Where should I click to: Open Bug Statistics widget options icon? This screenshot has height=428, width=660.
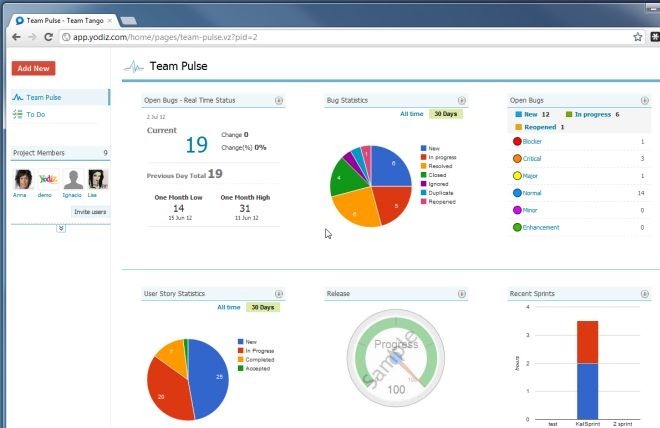coord(462,100)
